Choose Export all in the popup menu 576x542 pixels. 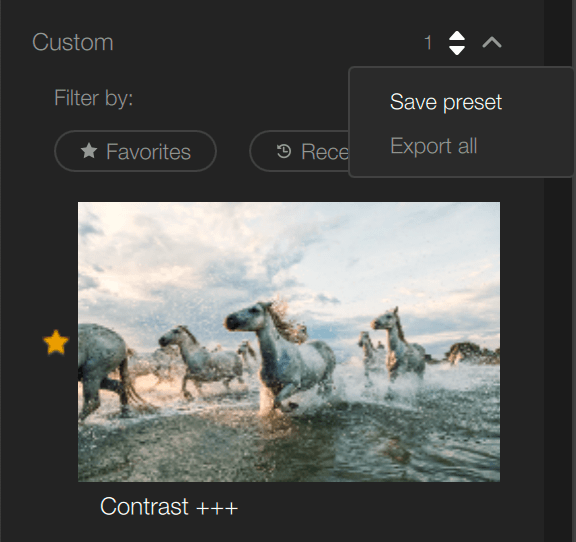[433, 146]
